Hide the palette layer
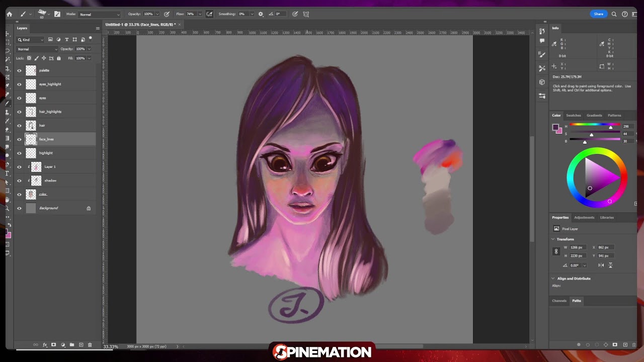The image size is (644, 362). click(19, 70)
